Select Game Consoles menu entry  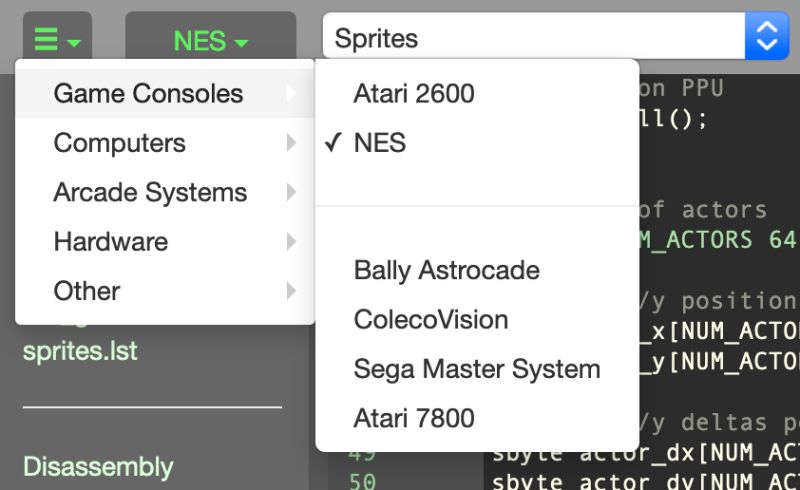[x=165, y=93]
